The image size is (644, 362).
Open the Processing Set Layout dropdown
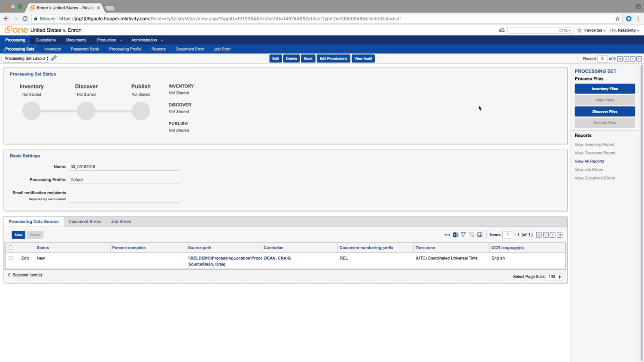pyautogui.click(x=26, y=58)
